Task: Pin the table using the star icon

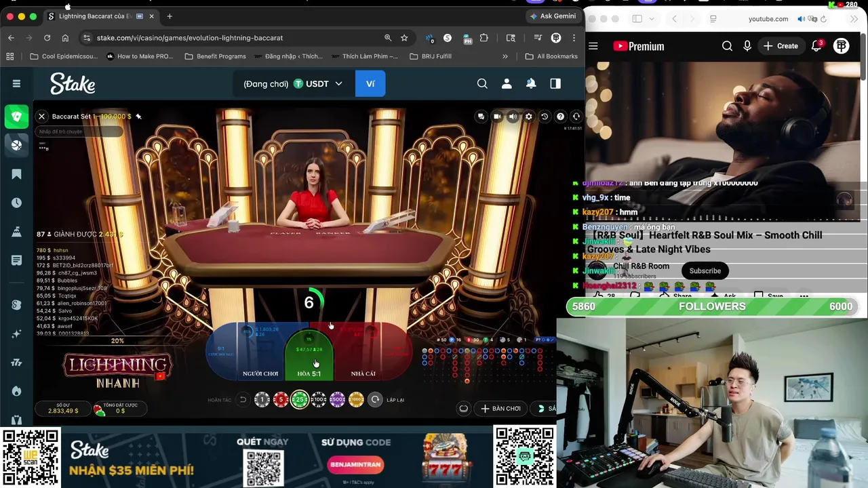Action: pyautogui.click(x=138, y=117)
